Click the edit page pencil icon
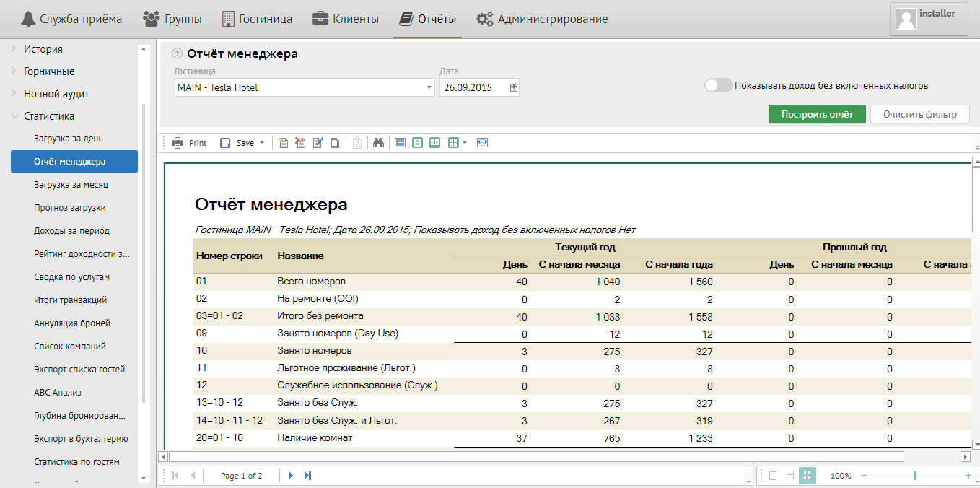980x488 pixels. point(318,143)
